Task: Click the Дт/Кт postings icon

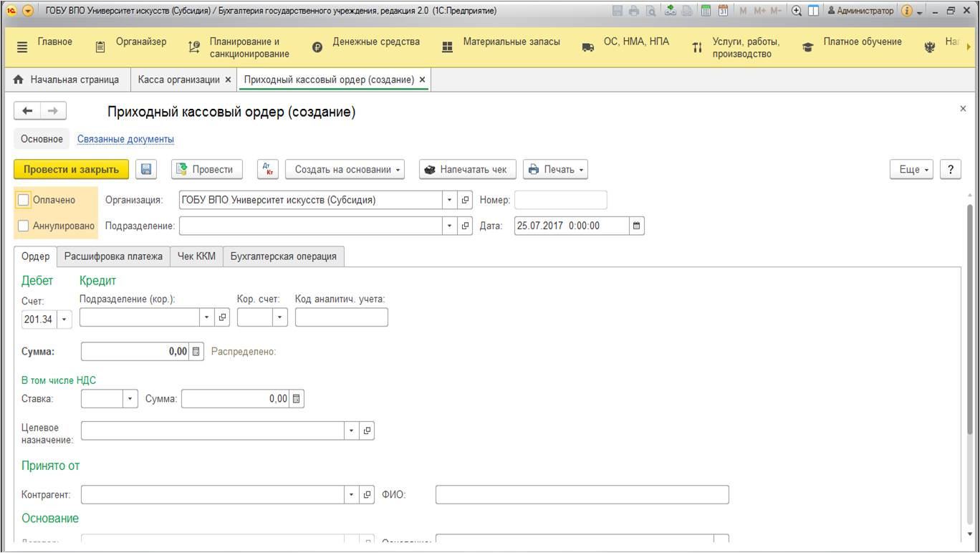Action: pos(269,169)
